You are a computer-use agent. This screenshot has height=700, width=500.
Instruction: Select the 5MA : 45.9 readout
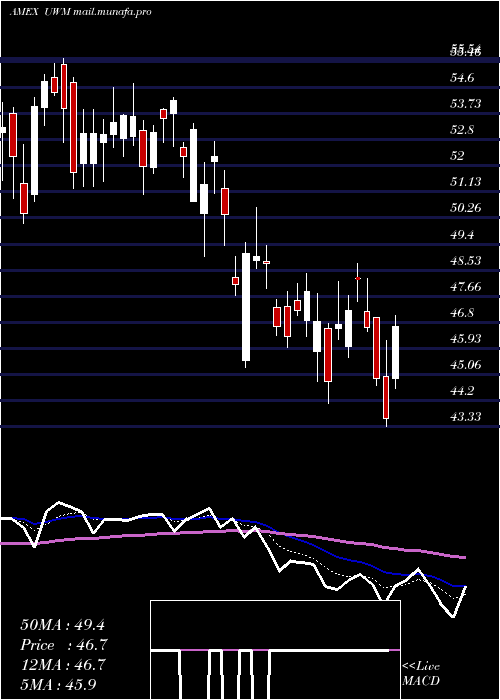(x=59, y=685)
